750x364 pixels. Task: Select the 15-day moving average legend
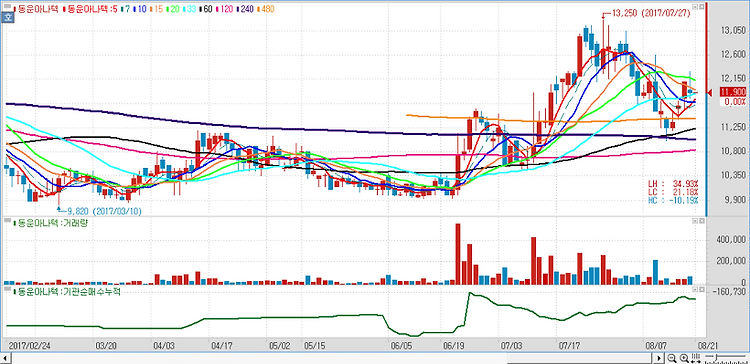156,9
